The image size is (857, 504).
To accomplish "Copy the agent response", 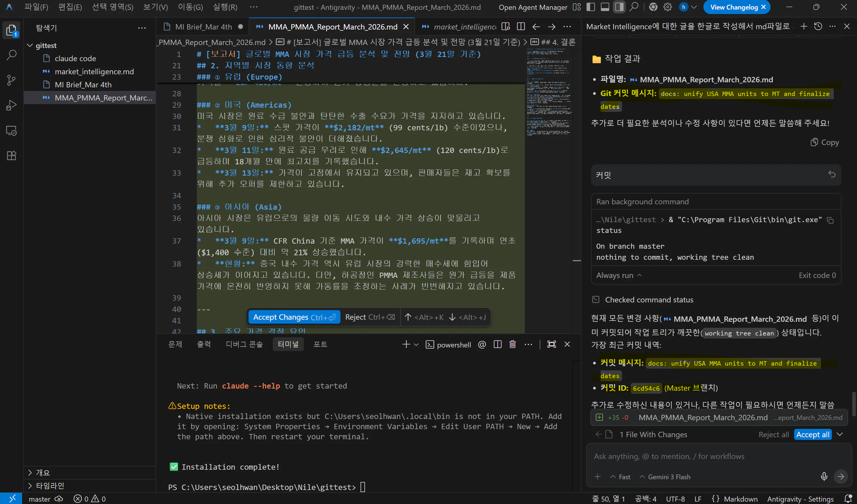I will click(825, 142).
